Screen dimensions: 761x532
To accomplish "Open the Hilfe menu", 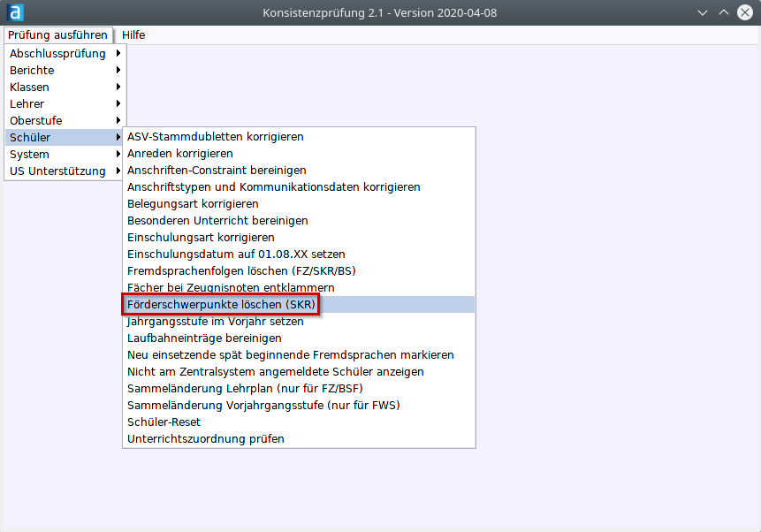I will pyautogui.click(x=133, y=35).
